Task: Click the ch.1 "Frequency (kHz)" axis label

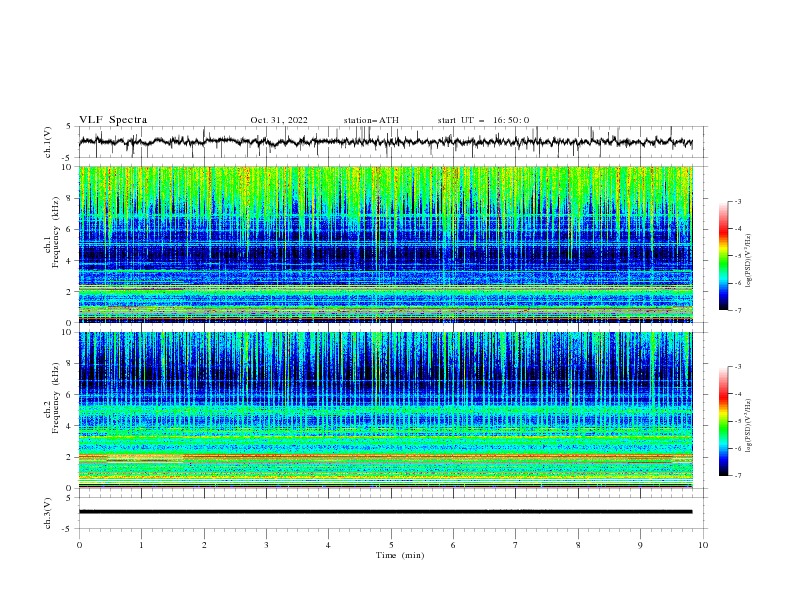Action: (x=54, y=232)
